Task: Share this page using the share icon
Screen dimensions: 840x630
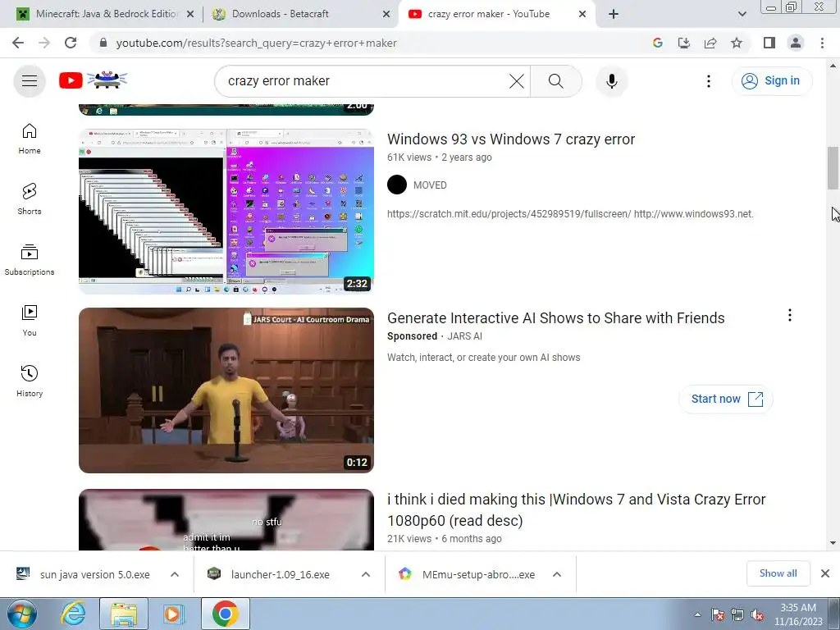Action: click(x=710, y=43)
